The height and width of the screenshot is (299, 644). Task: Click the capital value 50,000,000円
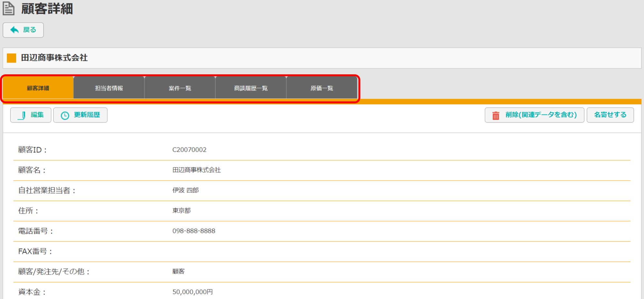(193, 292)
